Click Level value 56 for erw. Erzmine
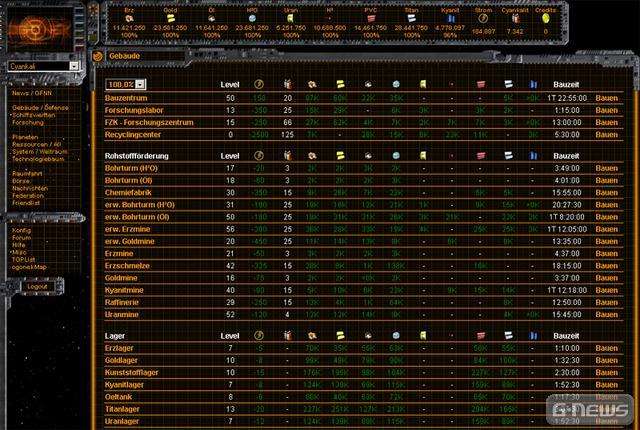The width and height of the screenshot is (640, 430). [x=230, y=229]
